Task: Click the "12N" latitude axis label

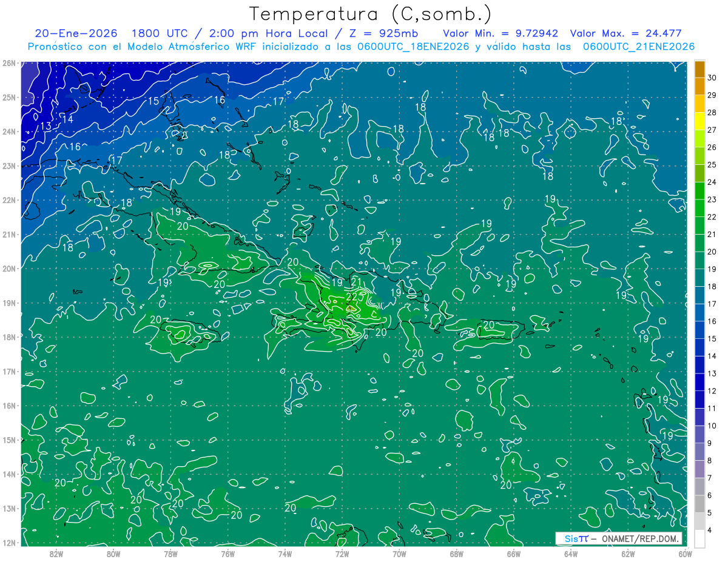Action: pos(8,543)
